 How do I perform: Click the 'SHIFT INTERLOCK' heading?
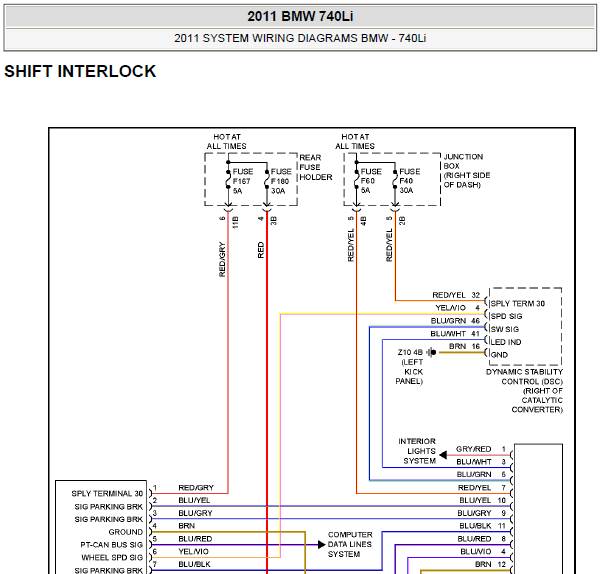[80, 72]
